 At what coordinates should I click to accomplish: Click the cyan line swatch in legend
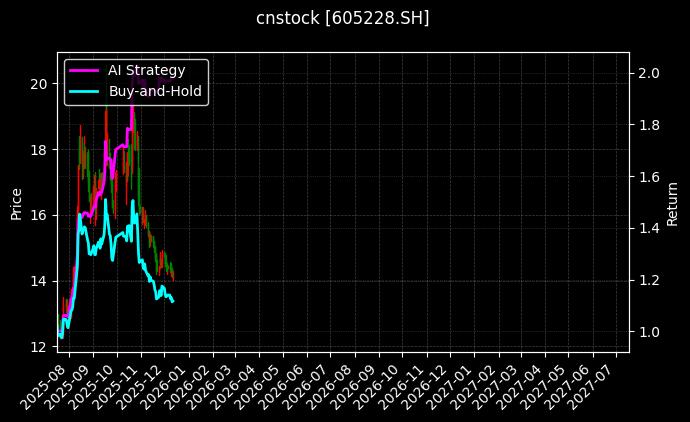click(84, 91)
